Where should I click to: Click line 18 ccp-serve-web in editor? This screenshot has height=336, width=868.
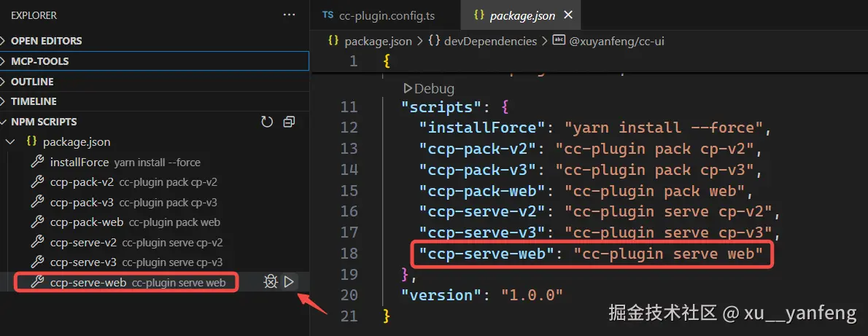[x=487, y=254]
